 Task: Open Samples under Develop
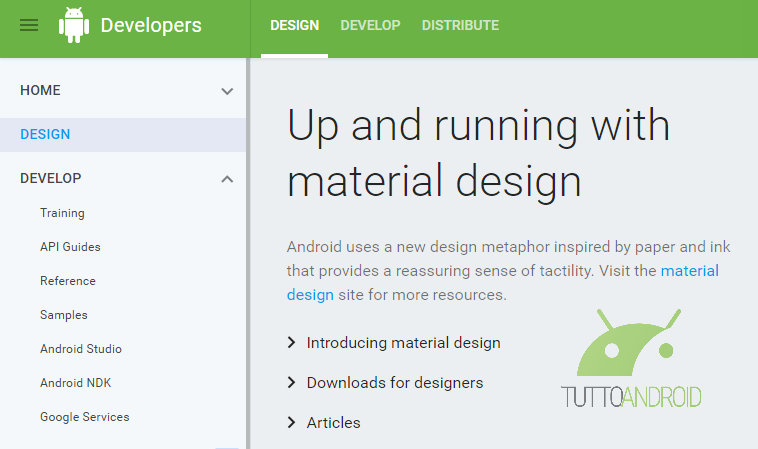pyautogui.click(x=64, y=315)
